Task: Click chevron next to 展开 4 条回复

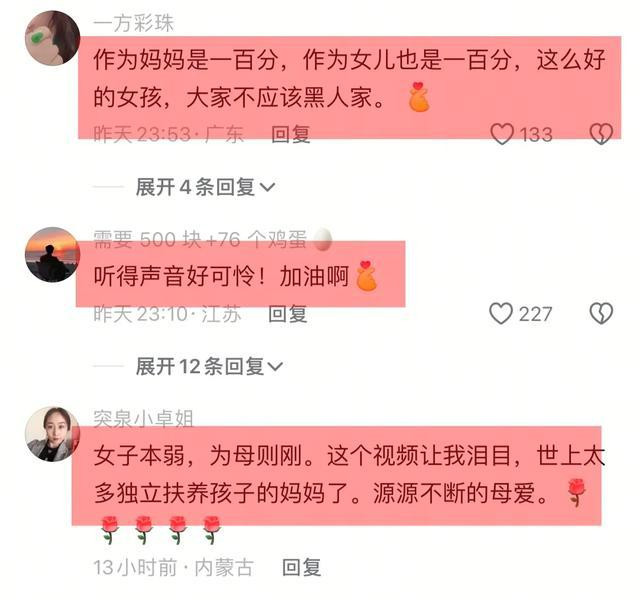Action: (267, 188)
